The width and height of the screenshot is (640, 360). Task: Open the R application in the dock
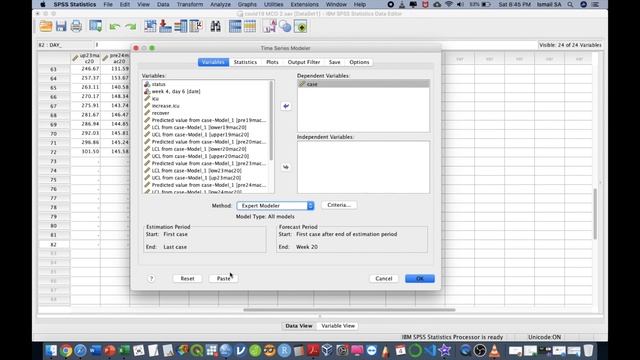click(284, 350)
